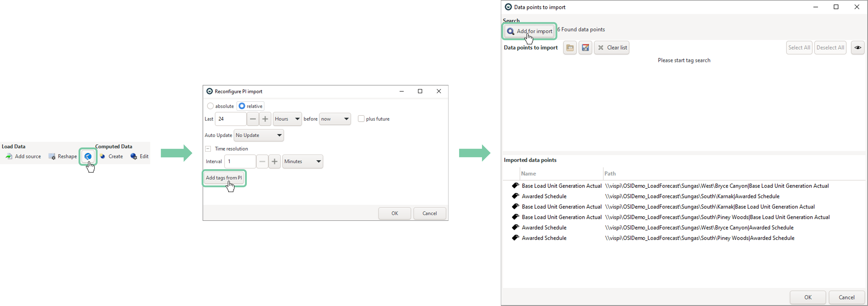Enable the plus future checkbox

361,119
